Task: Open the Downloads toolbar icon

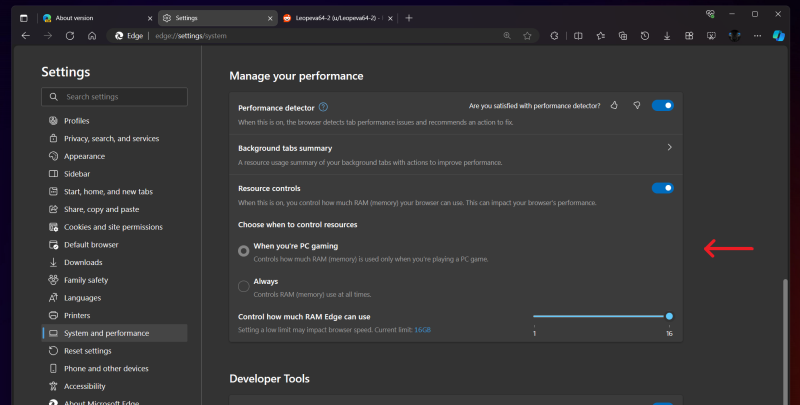Action: (667, 35)
